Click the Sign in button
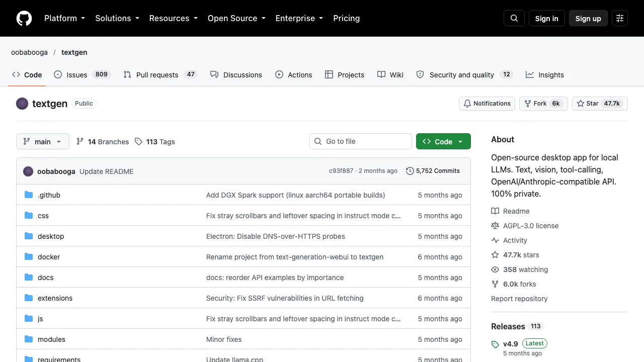 547,18
